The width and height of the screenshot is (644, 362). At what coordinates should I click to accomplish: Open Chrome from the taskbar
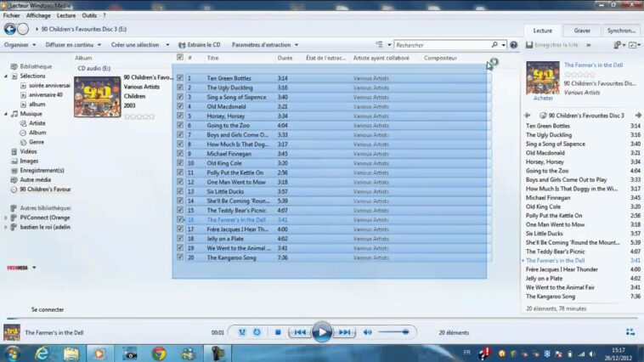(x=159, y=354)
